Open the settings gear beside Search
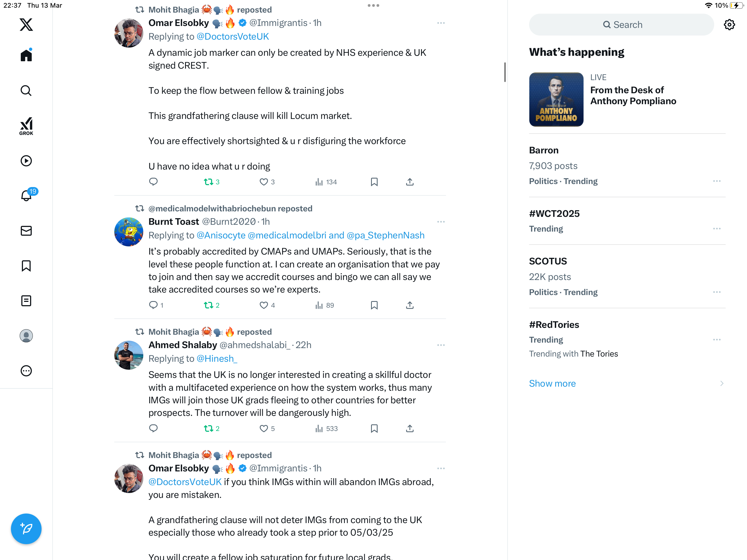747x560 pixels. pos(729,25)
